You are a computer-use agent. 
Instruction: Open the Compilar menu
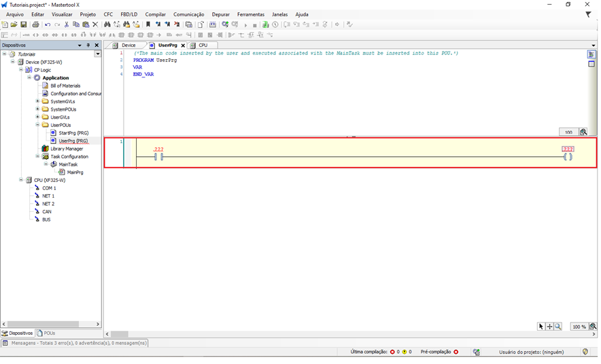click(x=155, y=14)
